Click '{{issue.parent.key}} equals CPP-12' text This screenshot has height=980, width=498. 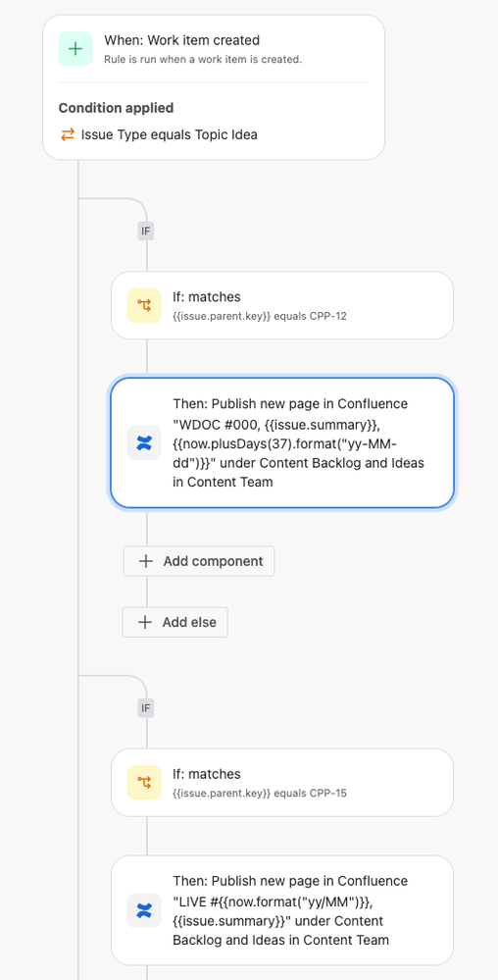[x=260, y=316]
